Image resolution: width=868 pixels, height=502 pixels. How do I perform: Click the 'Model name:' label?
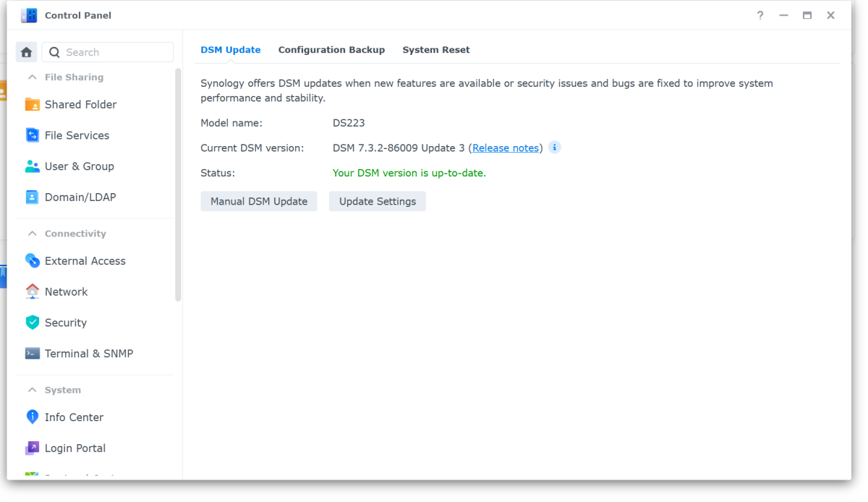pyautogui.click(x=231, y=123)
